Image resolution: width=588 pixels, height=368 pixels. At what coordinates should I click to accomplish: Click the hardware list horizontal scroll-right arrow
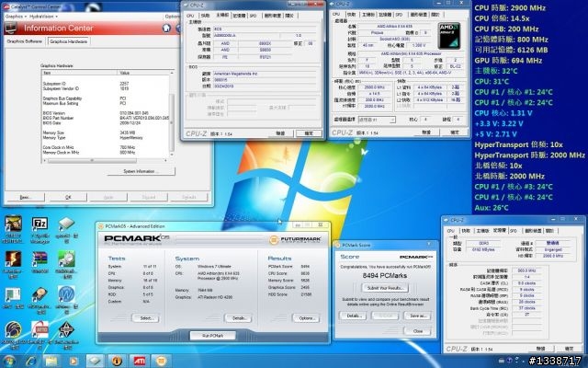coord(165,161)
